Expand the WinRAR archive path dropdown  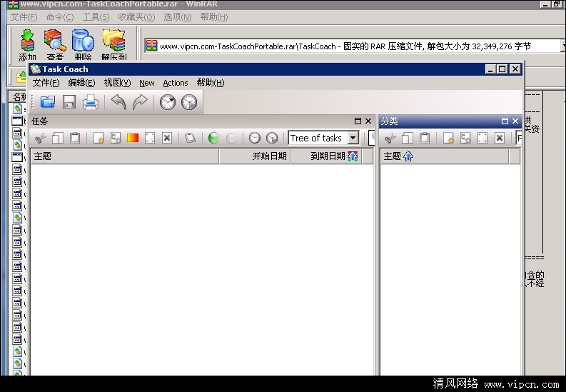tap(561, 46)
